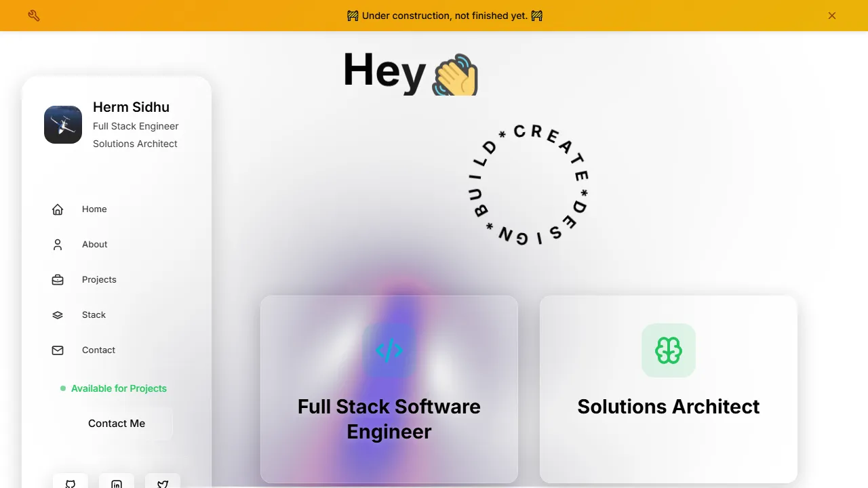Select the Stack menu item
868x488 pixels.
(94, 315)
